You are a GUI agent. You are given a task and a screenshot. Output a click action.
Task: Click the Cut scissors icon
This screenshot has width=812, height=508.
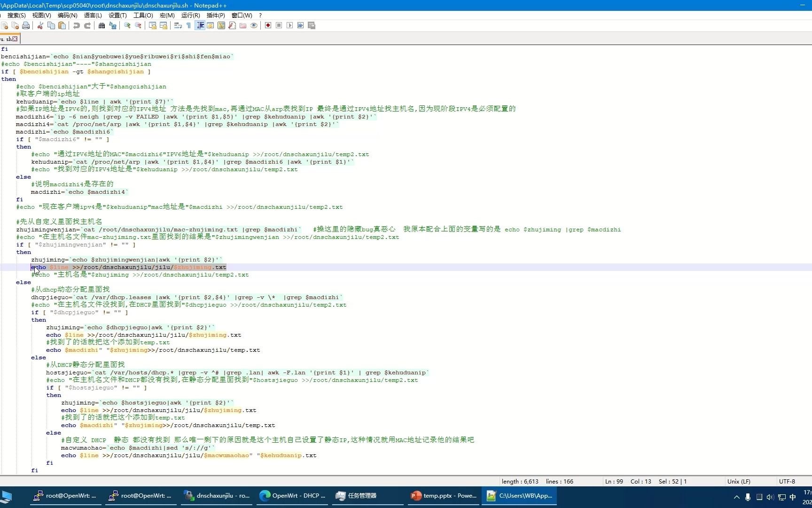click(40, 25)
